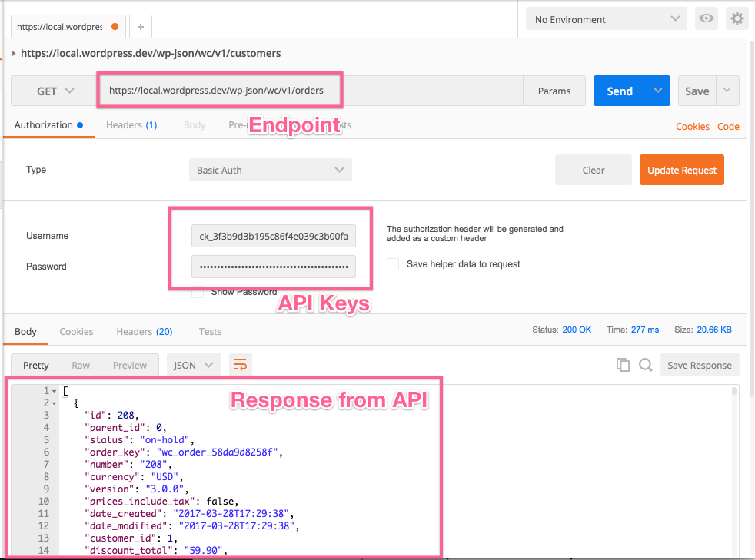755x560 pixels.
Task: Click the plus icon to add new tab
Action: tap(140, 27)
